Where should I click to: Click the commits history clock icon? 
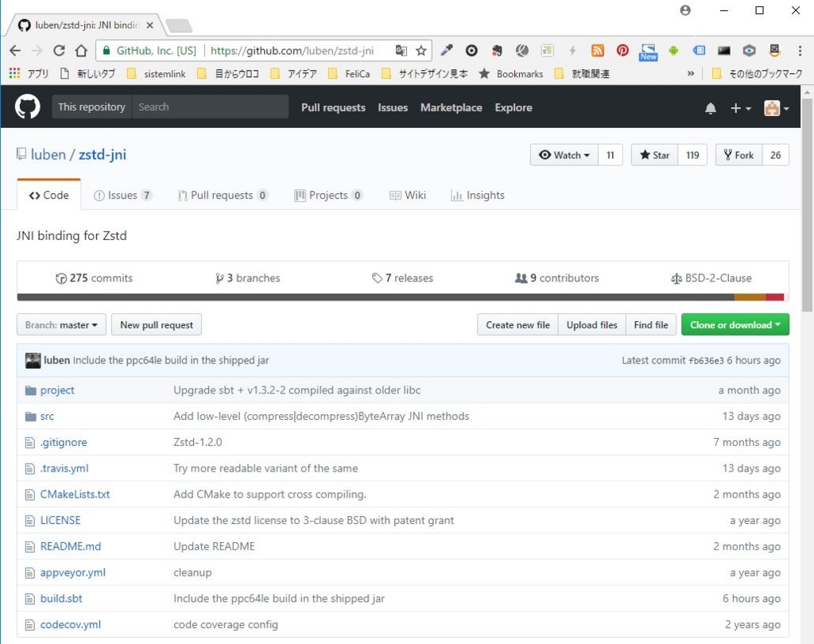60,278
